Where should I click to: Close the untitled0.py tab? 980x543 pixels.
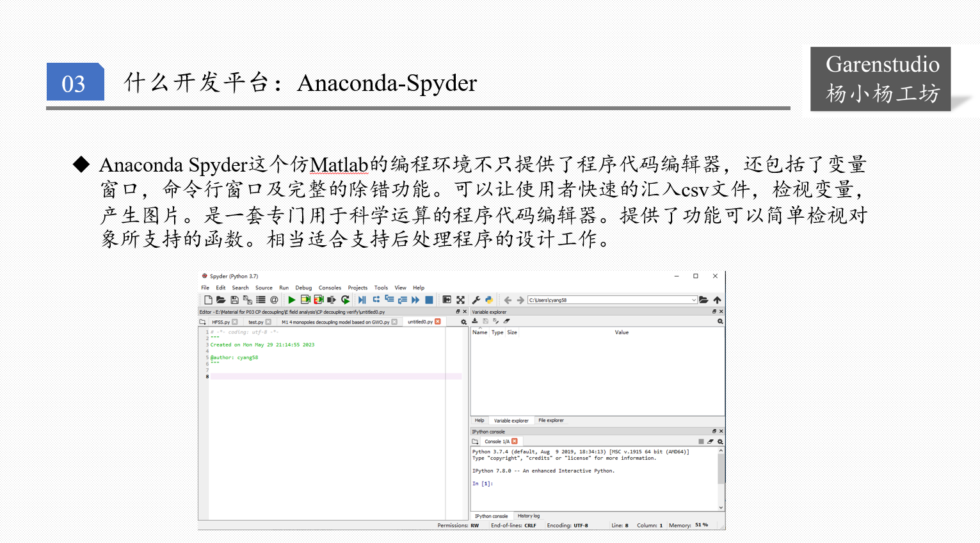click(x=438, y=321)
